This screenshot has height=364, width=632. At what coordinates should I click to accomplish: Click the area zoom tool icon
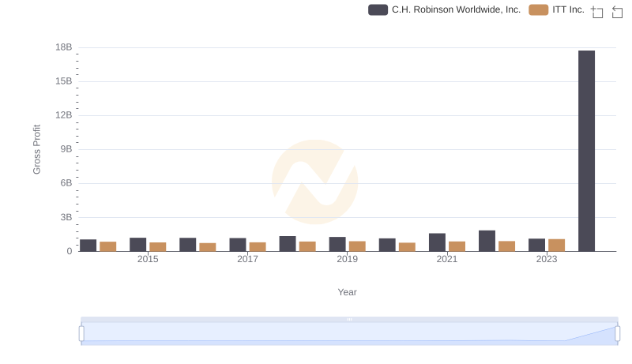pyautogui.click(x=597, y=12)
